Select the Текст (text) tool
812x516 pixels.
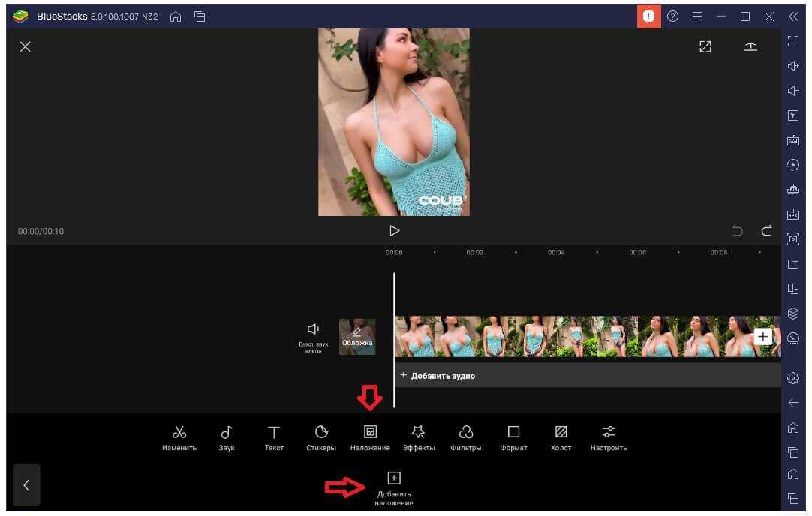click(274, 437)
